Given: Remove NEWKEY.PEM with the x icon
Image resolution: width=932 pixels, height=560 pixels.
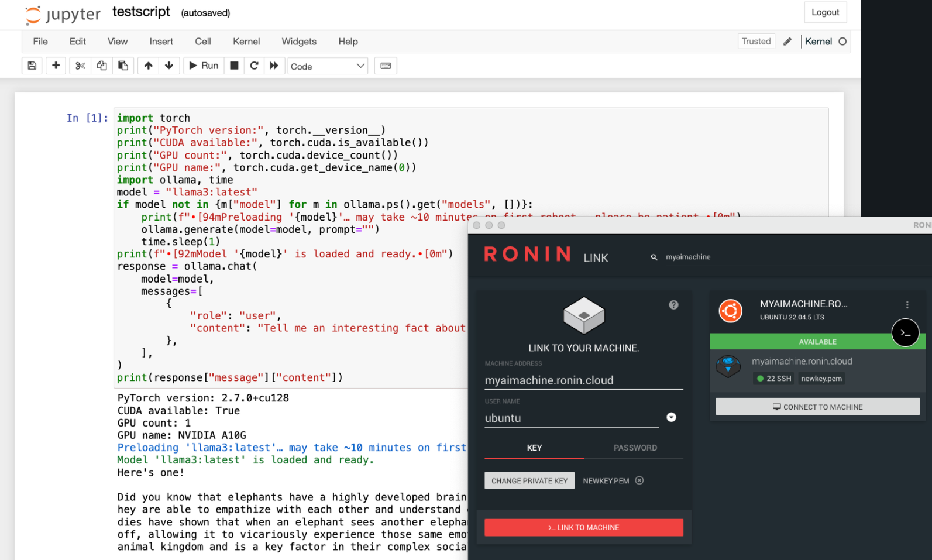Looking at the screenshot, I should pos(639,480).
